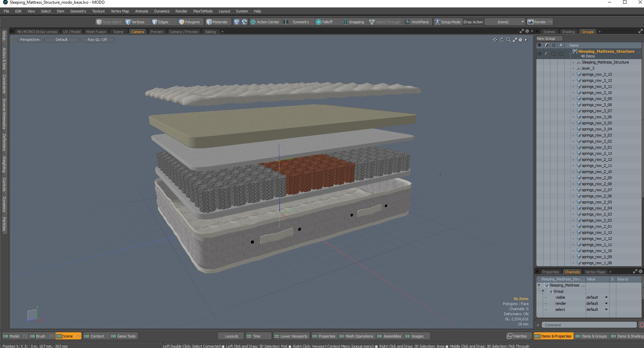Click the items mode icon next to Materials
Image resolution: width=644 pixels, height=348 pixels.
(x=237, y=22)
